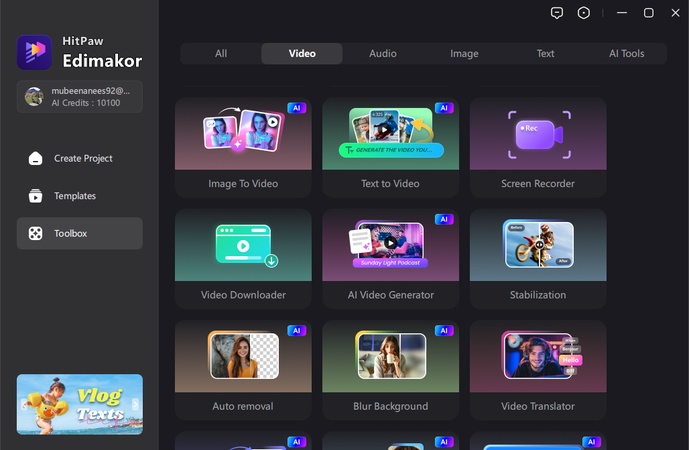
Task: Switch to the Audio tab
Action: click(x=383, y=54)
